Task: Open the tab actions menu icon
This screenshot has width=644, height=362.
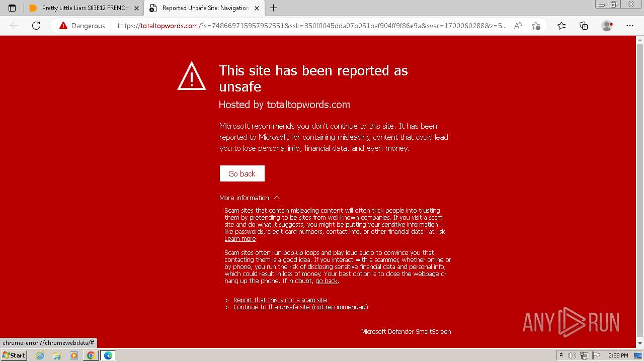Action: point(12,8)
